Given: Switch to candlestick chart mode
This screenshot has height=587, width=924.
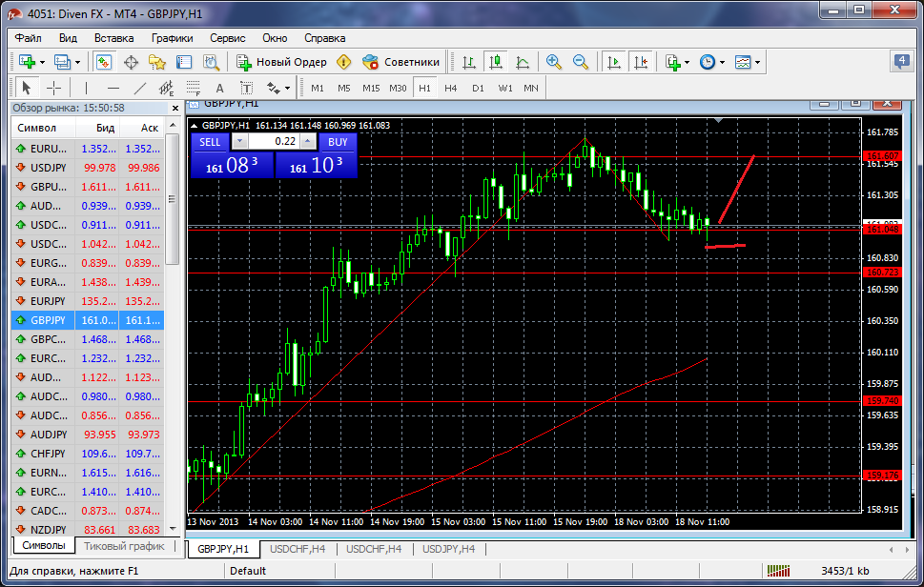Looking at the screenshot, I should tap(496, 61).
